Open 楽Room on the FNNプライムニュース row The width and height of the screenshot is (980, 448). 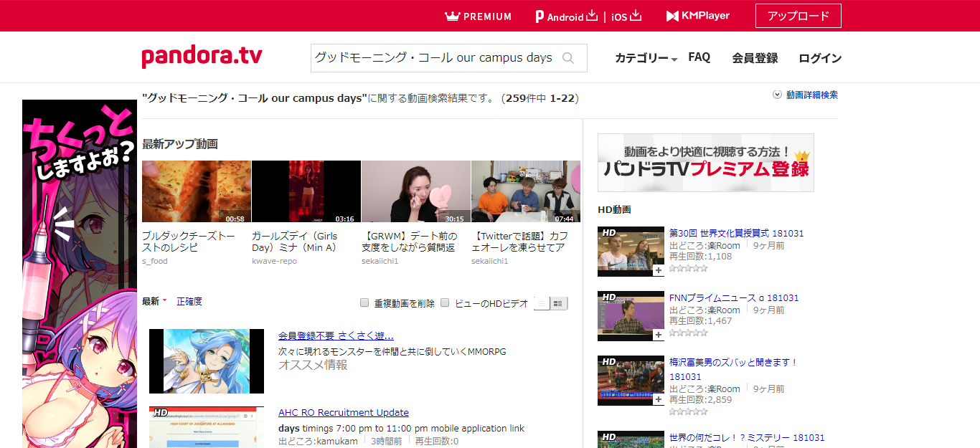pos(722,310)
